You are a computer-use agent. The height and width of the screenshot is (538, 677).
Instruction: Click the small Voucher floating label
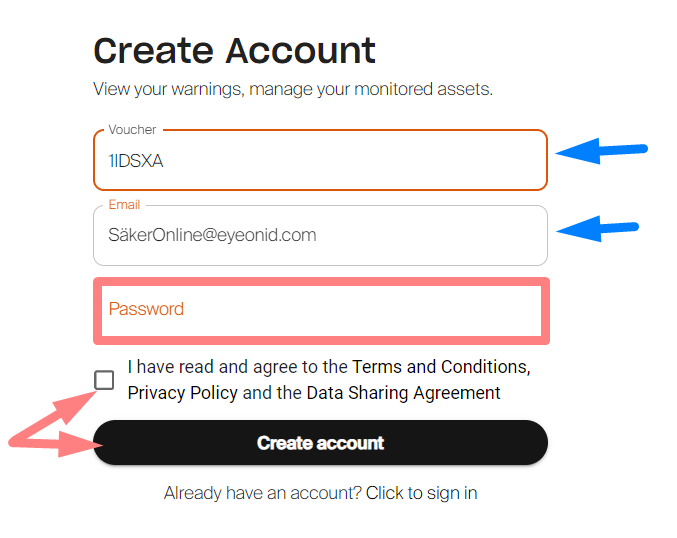point(132,130)
